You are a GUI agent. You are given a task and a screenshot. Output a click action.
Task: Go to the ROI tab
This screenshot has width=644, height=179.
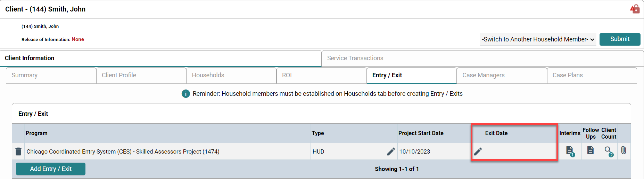click(x=287, y=75)
